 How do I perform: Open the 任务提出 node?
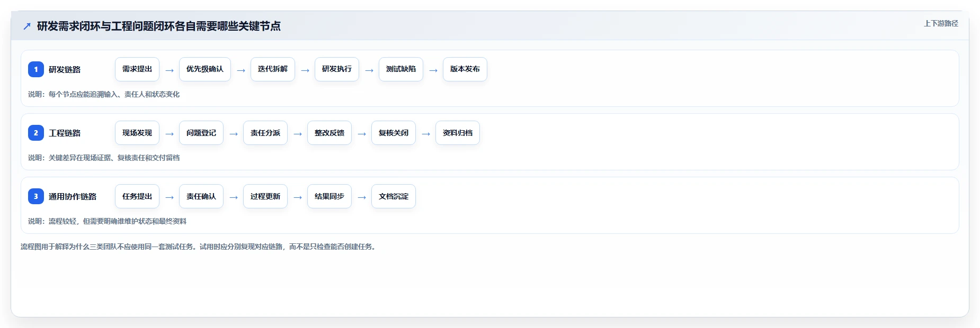(x=137, y=196)
